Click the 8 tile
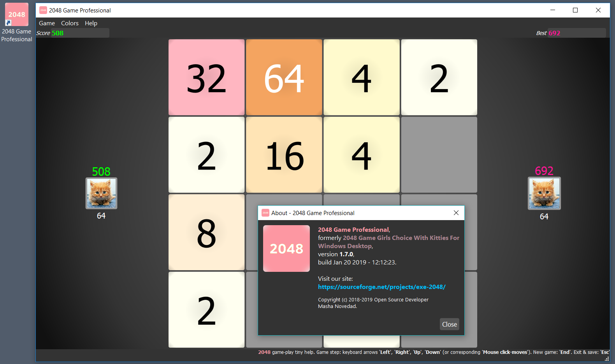This screenshot has height=364, width=615. [207, 232]
